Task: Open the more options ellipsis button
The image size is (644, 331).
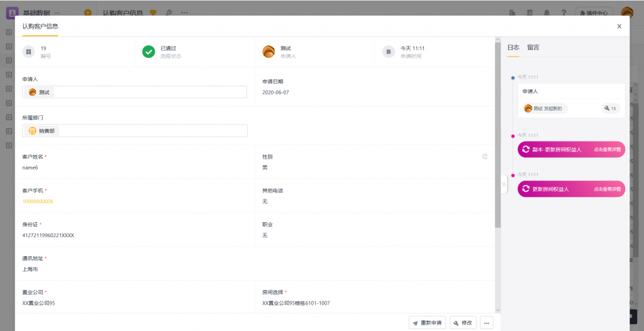Action: coord(486,323)
